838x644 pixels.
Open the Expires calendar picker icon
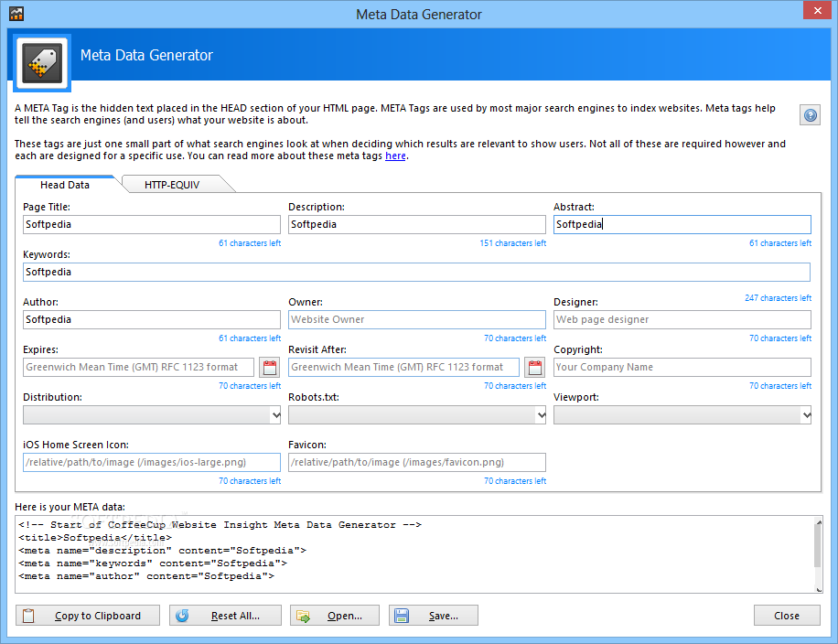(270, 367)
